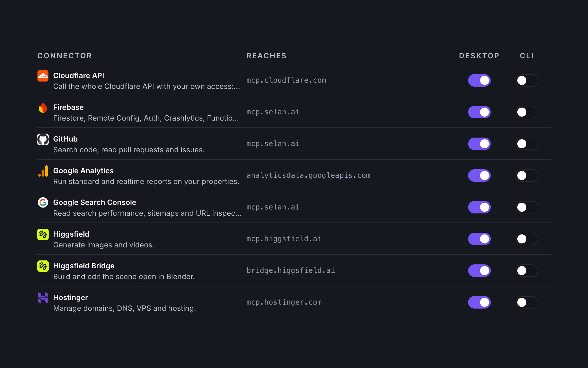Click the Firebase flame icon
This screenshot has width=588, height=368.
point(43,108)
